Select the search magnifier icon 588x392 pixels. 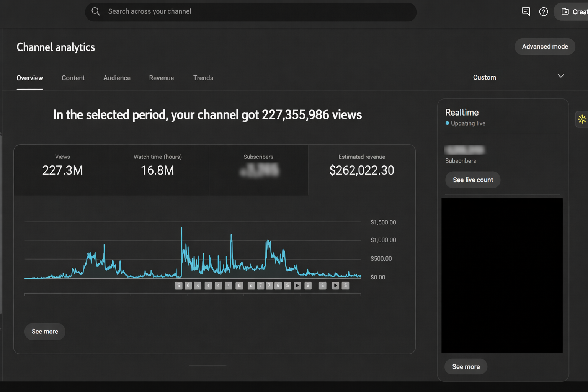coord(96,11)
